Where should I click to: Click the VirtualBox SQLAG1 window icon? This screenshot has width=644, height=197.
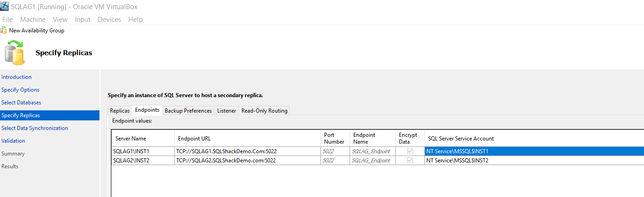coord(5,6)
